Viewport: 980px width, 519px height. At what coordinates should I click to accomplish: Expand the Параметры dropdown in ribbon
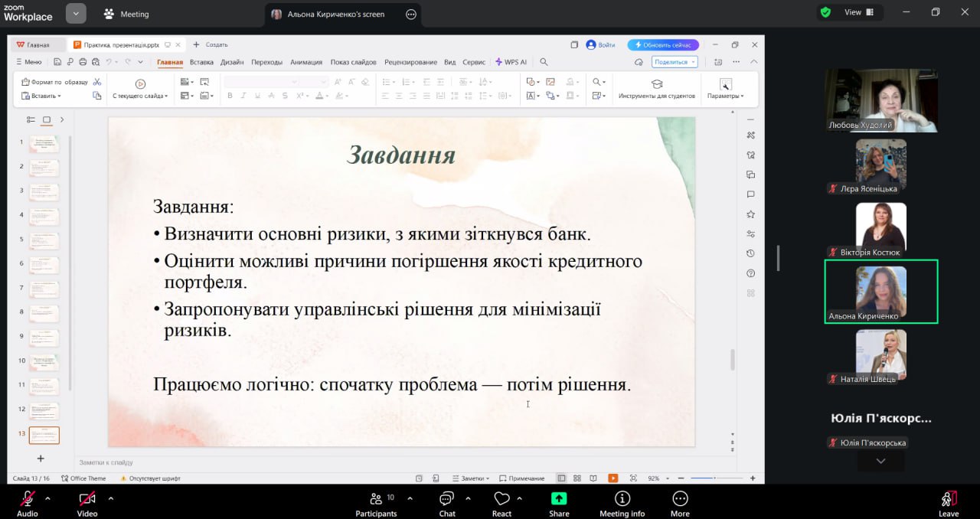click(725, 96)
